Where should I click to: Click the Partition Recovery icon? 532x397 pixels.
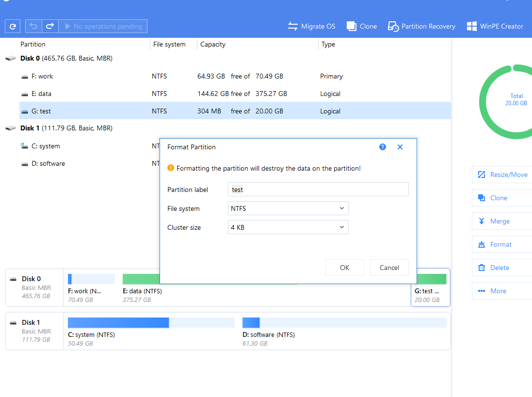coord(393,26)
